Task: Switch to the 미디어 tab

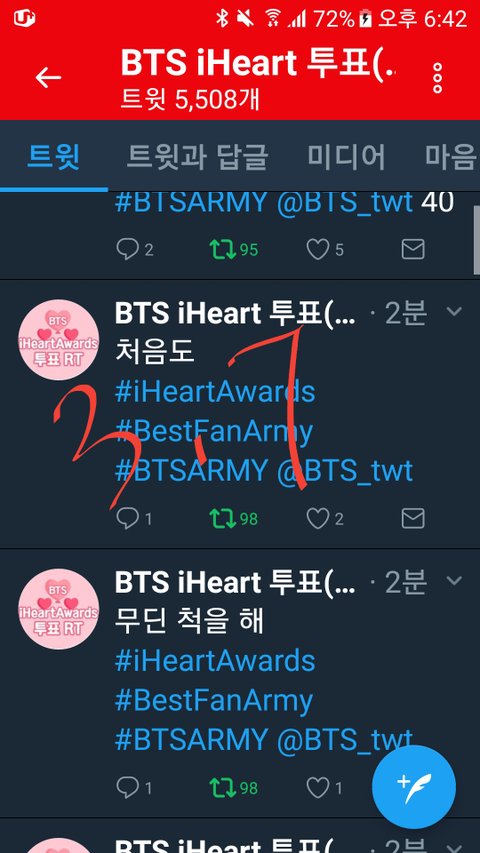Action: coord(346,157)
